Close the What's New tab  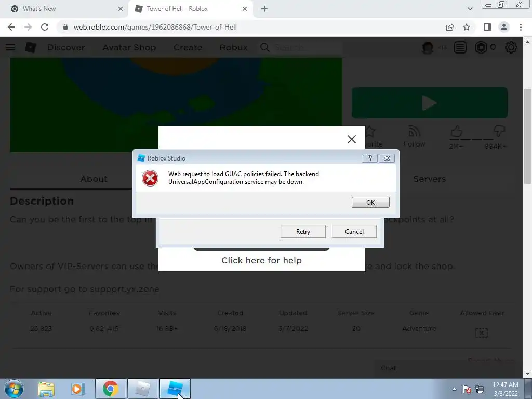(120, 9)
